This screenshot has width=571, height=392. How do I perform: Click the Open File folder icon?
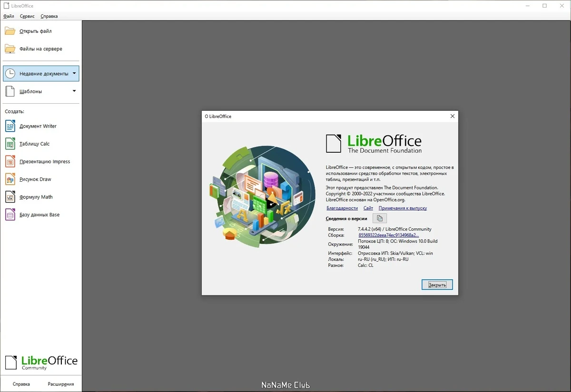tap(10, 31)
